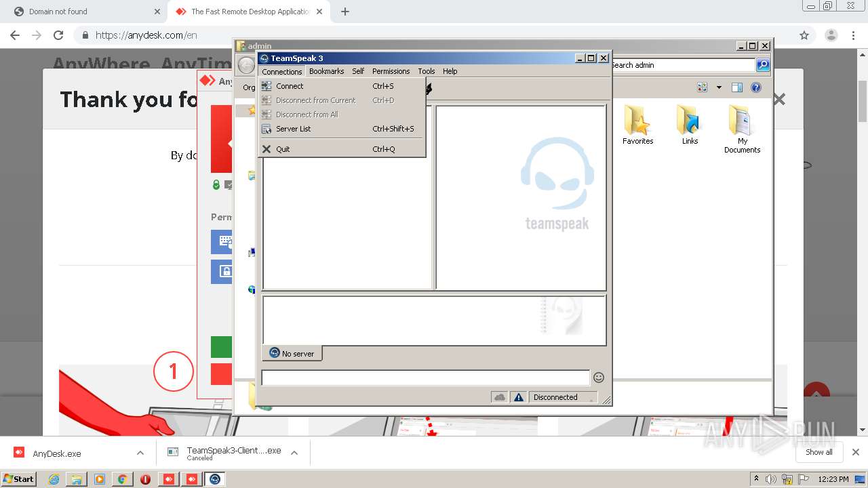Click the 12:23 PM taskbar clock

(833, 479)
